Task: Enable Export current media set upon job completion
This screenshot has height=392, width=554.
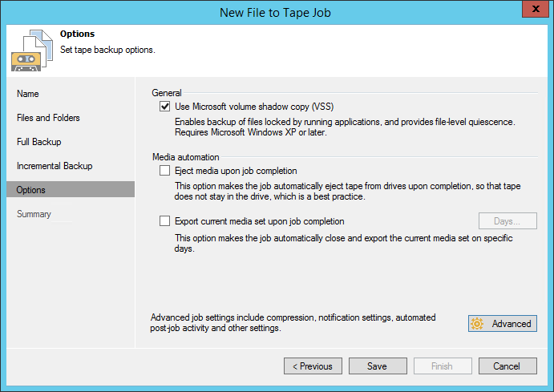Action: coord(164,221)
